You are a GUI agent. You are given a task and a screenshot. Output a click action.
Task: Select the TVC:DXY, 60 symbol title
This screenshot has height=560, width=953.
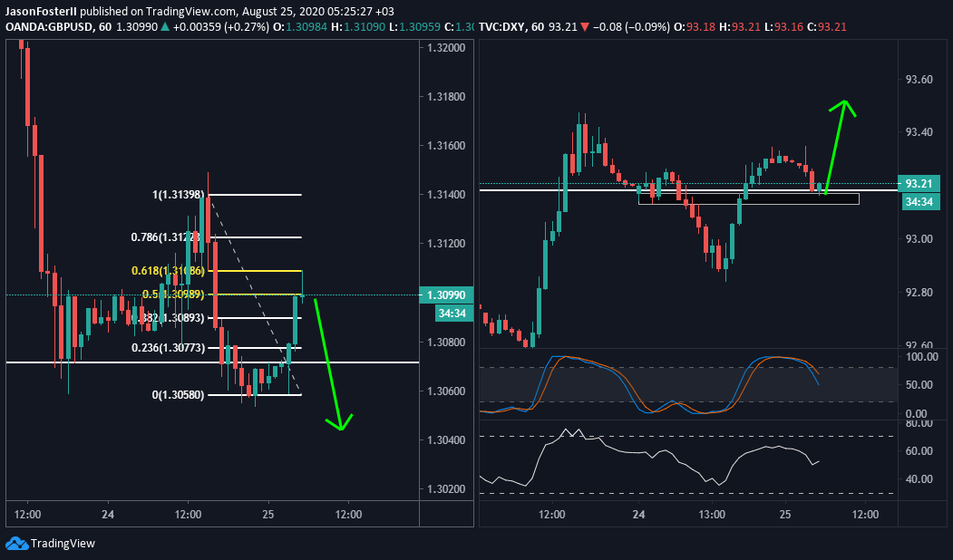click(511, 26)
